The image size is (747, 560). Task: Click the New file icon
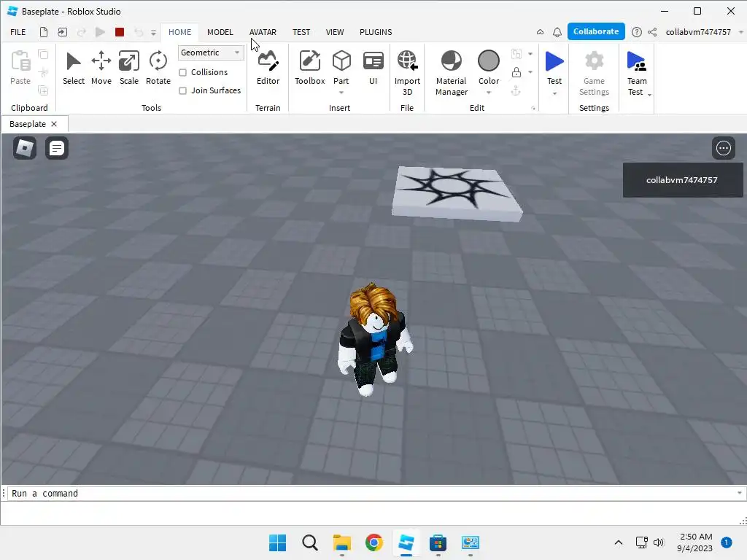(x=43, y=32)
